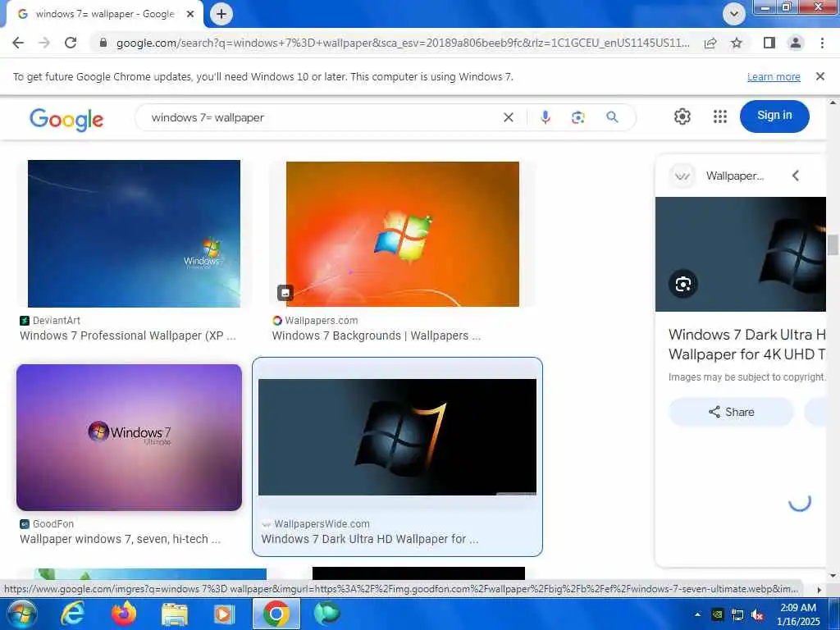Clear the search query text
The image size is (840, 630).
(x=509, y=117)
